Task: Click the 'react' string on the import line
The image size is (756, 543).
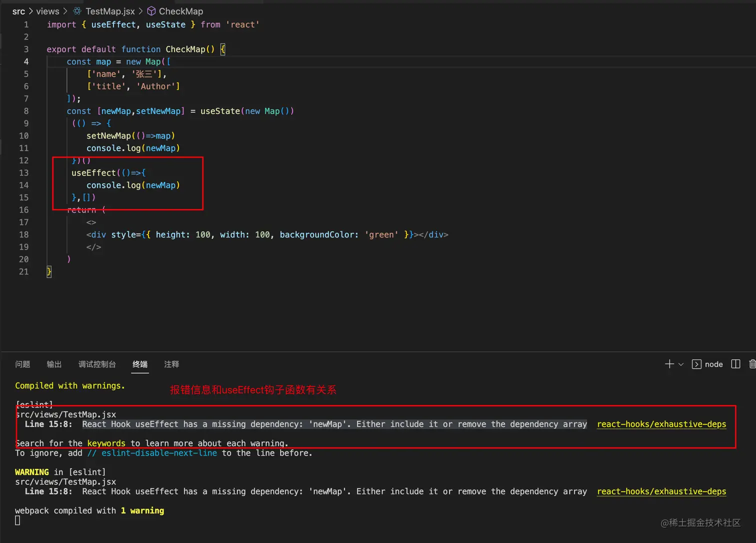Action: point(242,24)
